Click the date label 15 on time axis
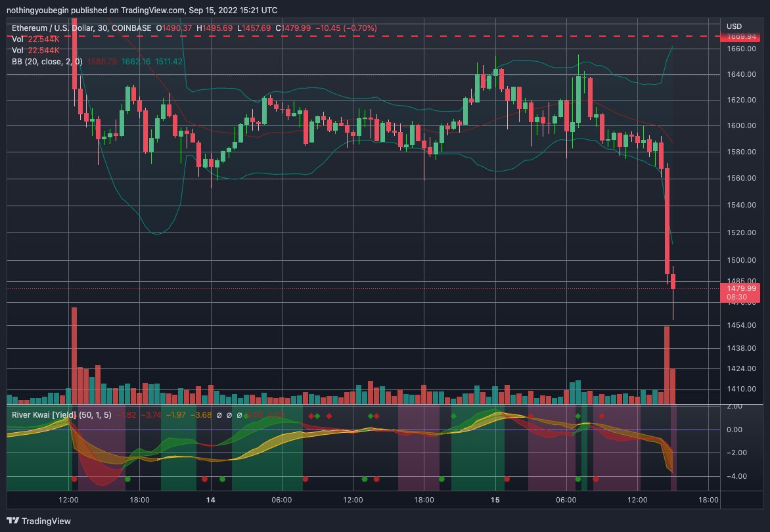 click(495, 500)
